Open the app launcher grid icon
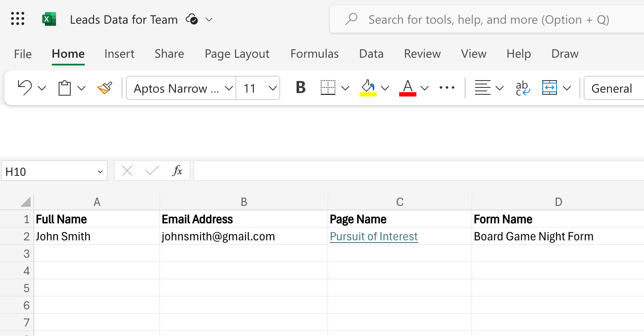The width and height of the screenshot is (644, 336). pyautogui.click(x=18, y=19)
